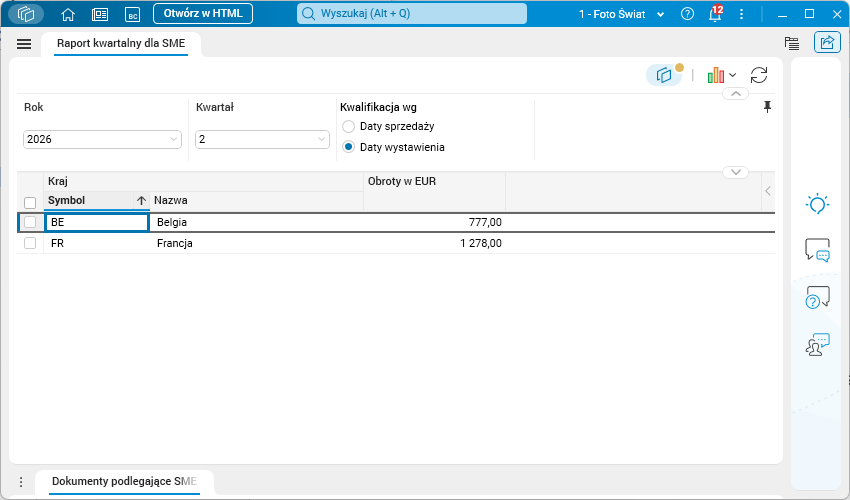Switch to Raport kwartalny dla SME tab
Viewport: 850px width, 500px height.
(121, 43)
